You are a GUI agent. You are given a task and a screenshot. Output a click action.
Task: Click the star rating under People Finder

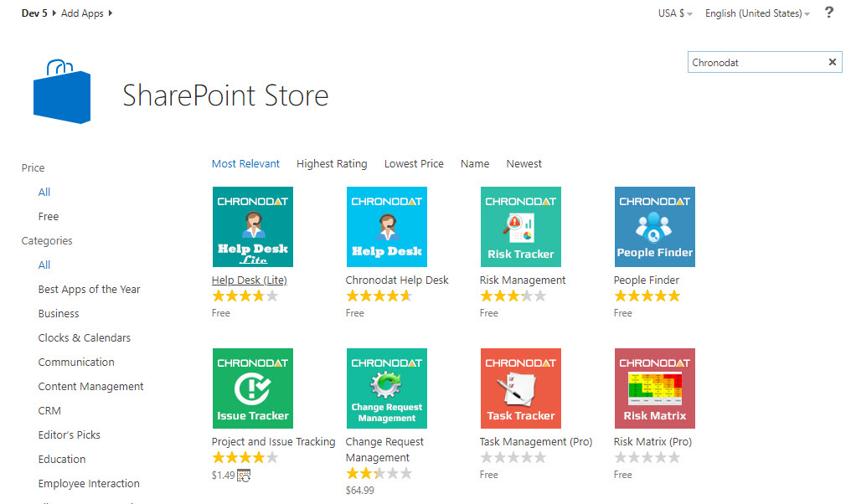(647, 296)
